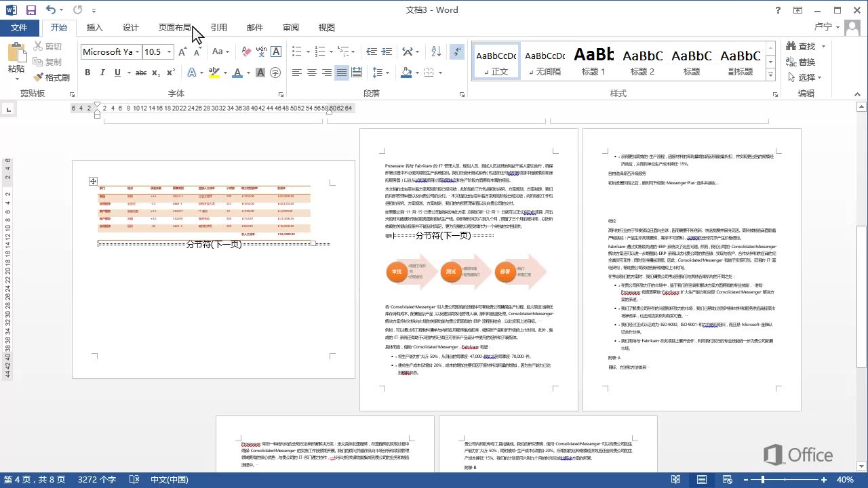Image resolution: width=868 pixels, height=488 pixels.
Task: Open the Select (选择) dropdown
Action: 804,77
